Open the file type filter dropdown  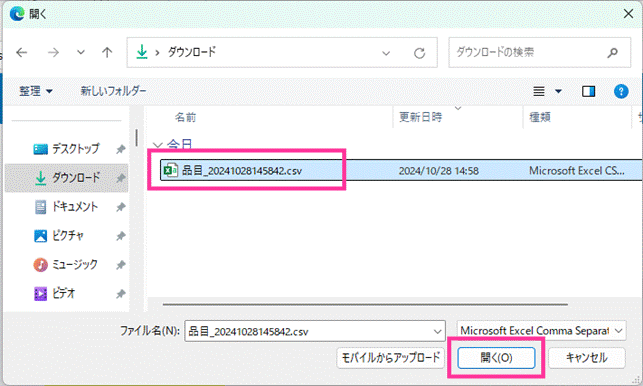click(541, 331)
